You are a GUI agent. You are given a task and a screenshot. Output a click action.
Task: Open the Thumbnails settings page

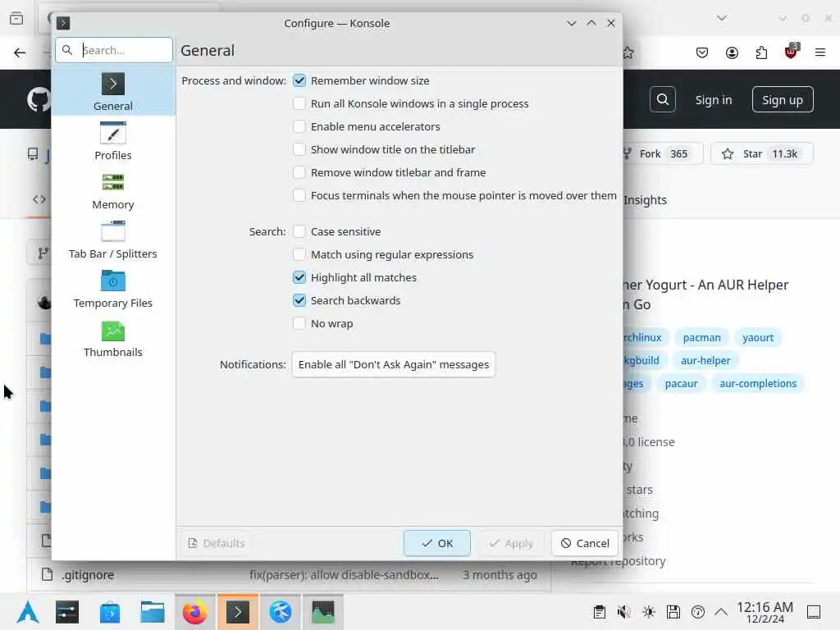[x=113, y=338]
